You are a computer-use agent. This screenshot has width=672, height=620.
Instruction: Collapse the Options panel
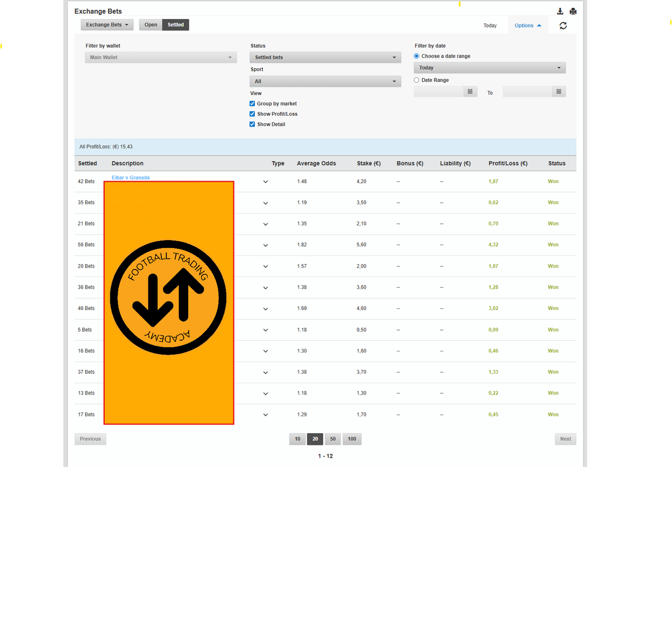(x=528, y=26)
